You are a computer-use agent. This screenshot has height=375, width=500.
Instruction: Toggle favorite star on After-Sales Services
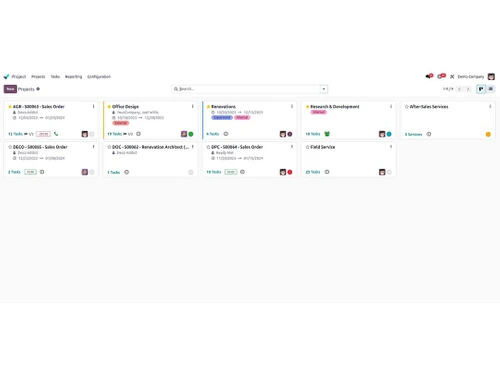(x=407, y=107)
